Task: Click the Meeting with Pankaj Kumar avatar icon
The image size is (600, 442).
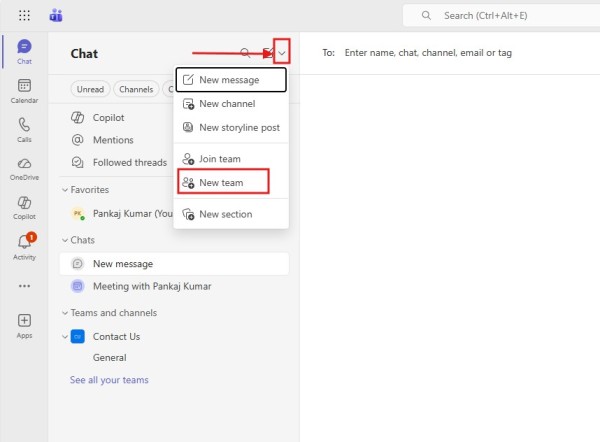Action: (78, 286)
